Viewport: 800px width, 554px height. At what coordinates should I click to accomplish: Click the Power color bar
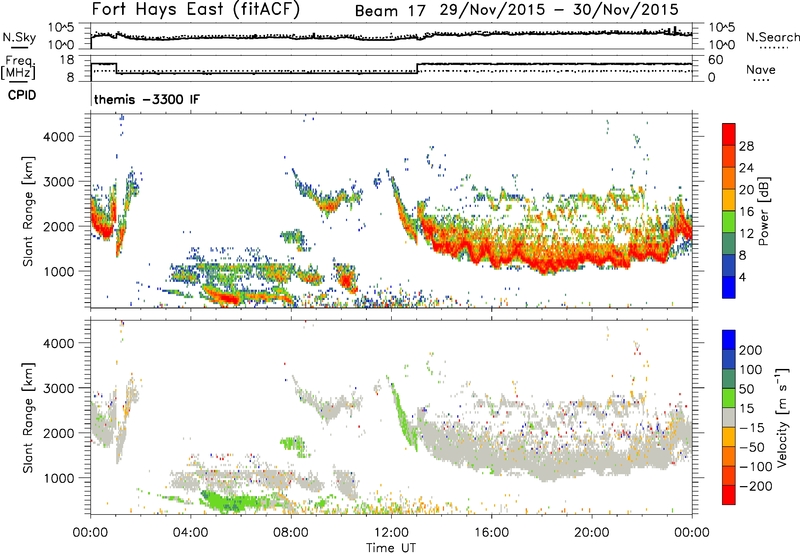729,211
